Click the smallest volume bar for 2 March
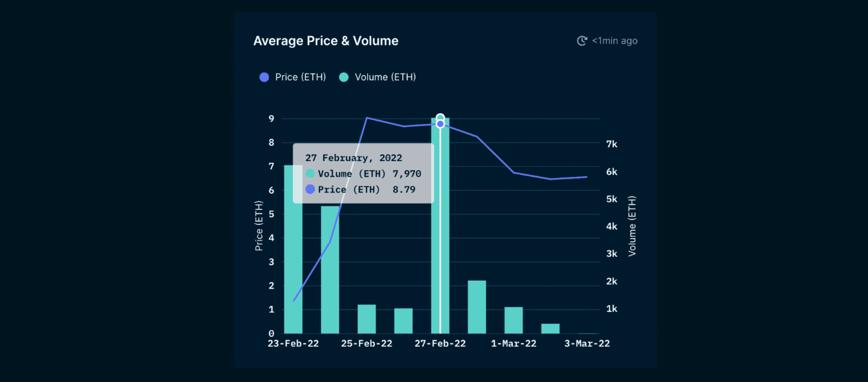868x382 pixels. pyautogui.click(x=550, y=329)
